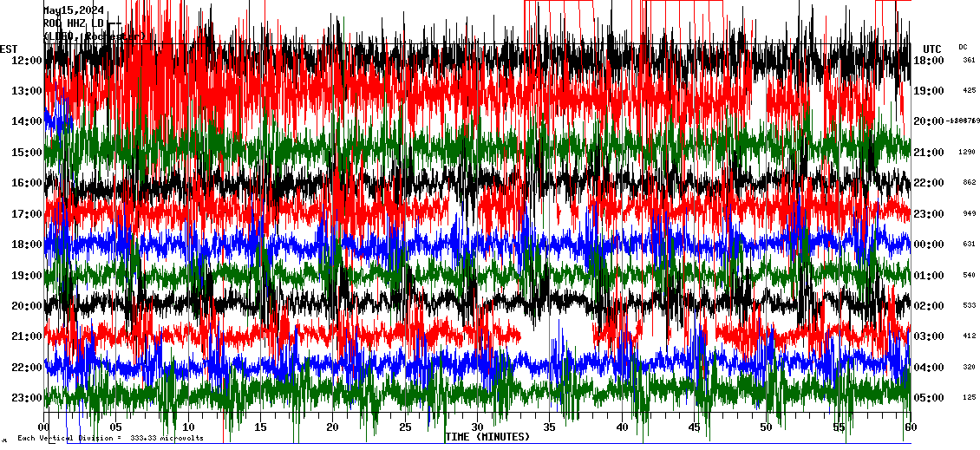
Task: Click the ROC HHZ LD station label
Action: coord(74,23)
